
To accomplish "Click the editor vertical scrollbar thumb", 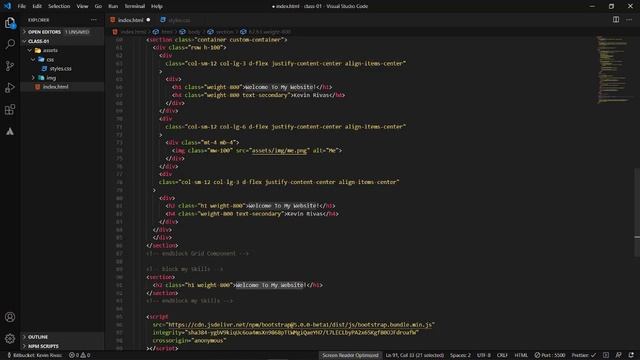I will tap(637, 212).
